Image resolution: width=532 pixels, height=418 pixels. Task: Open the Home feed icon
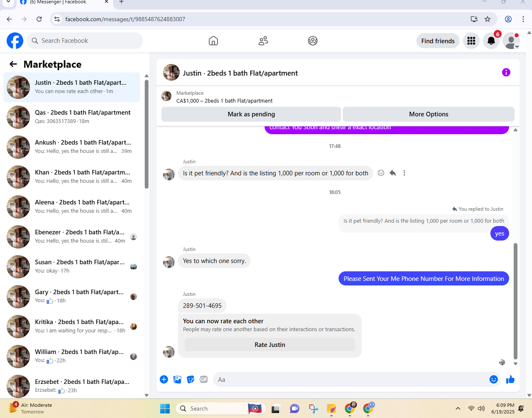pyautogui.click(x=213, y=41)
